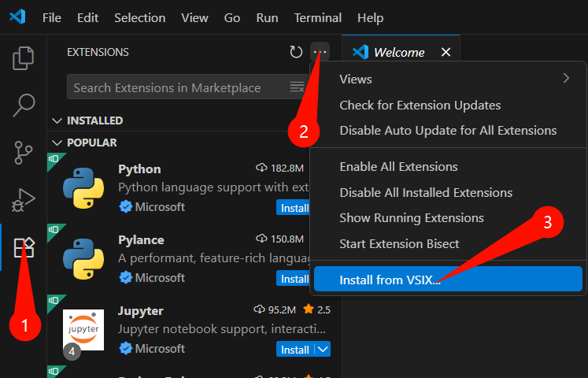Click Microsoft publisher under Python
Screen dimensions: 588x378
pos(160,206)
